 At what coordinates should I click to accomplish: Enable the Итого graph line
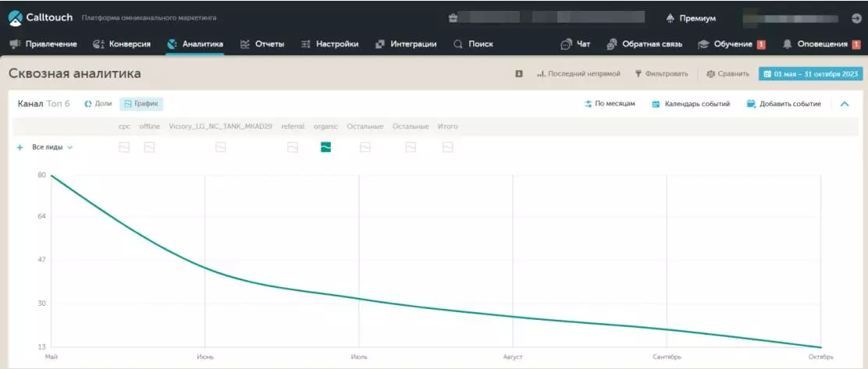point(447,147)
